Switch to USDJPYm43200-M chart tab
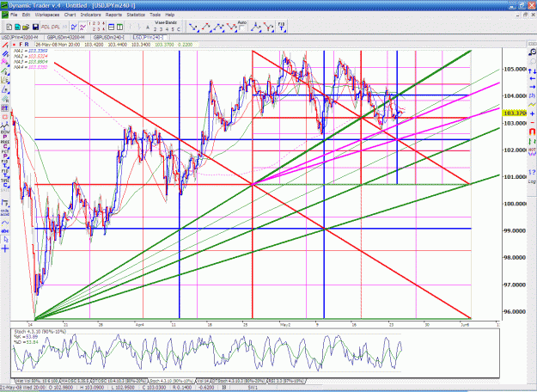537x392 pixels. point(20,37)
